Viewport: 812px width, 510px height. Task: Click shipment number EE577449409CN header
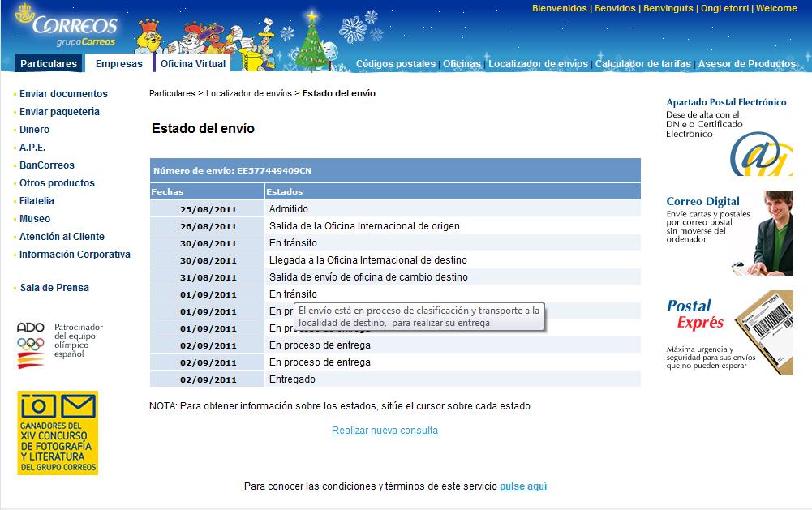click(395, 170)
